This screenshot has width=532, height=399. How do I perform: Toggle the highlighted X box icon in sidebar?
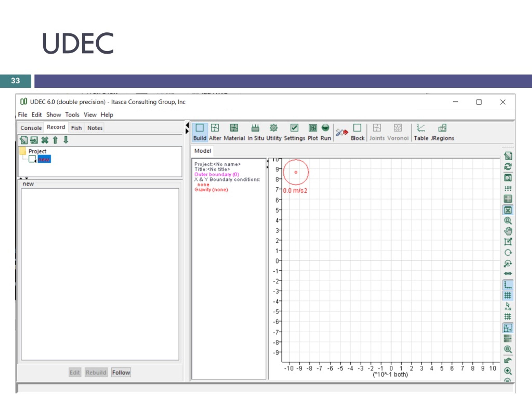coord(508,210)
